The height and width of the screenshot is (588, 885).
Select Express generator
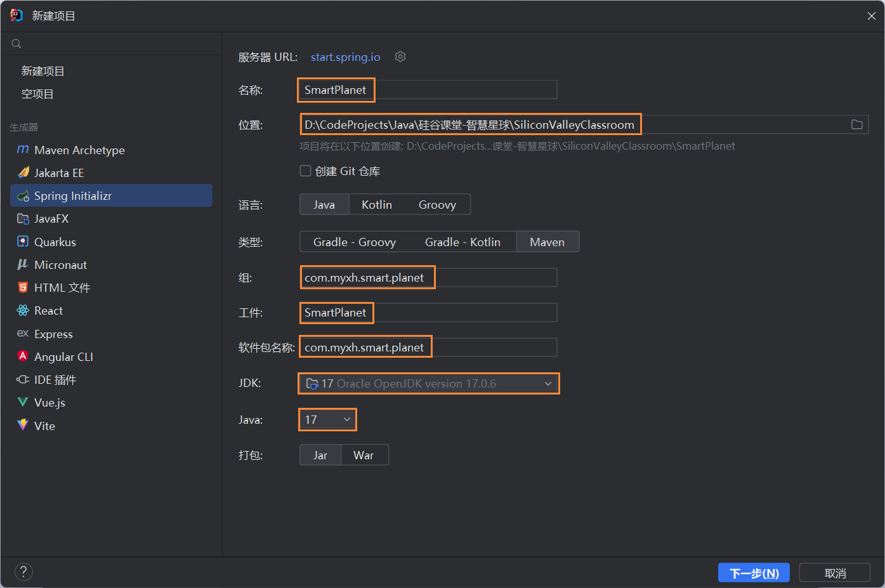pyautogui.click(x=111, y=334)
